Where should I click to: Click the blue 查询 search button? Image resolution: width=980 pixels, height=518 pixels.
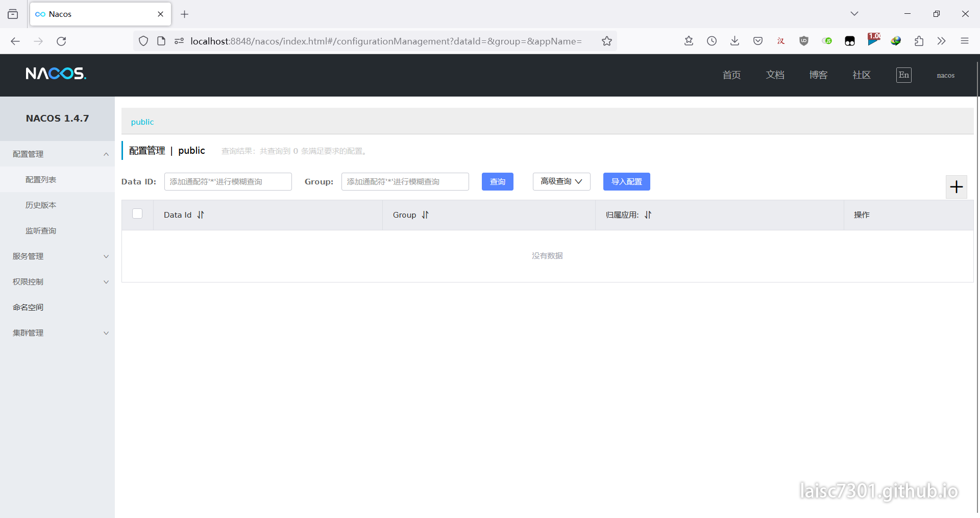click(498, 181)
